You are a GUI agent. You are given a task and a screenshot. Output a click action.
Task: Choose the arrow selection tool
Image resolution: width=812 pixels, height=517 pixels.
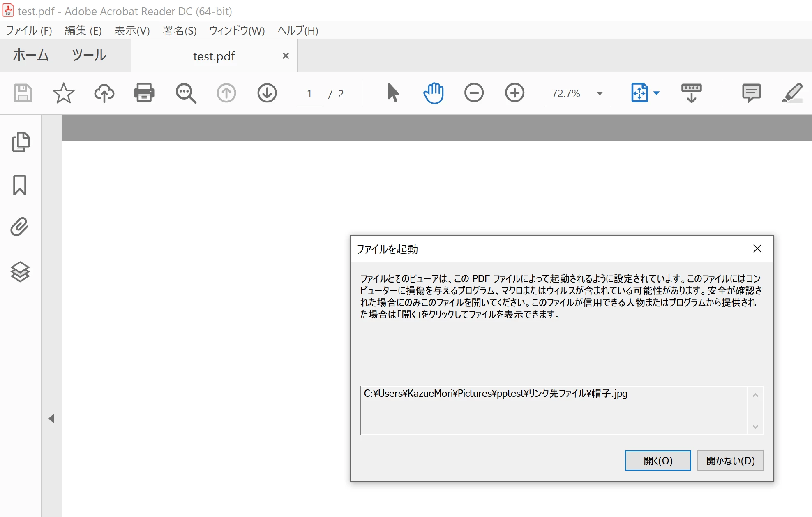393,93
